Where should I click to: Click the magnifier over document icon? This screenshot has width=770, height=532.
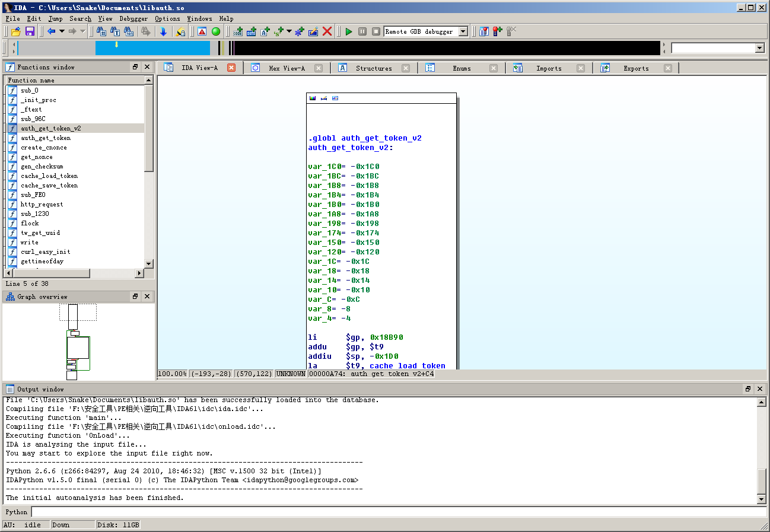point(181,31)
